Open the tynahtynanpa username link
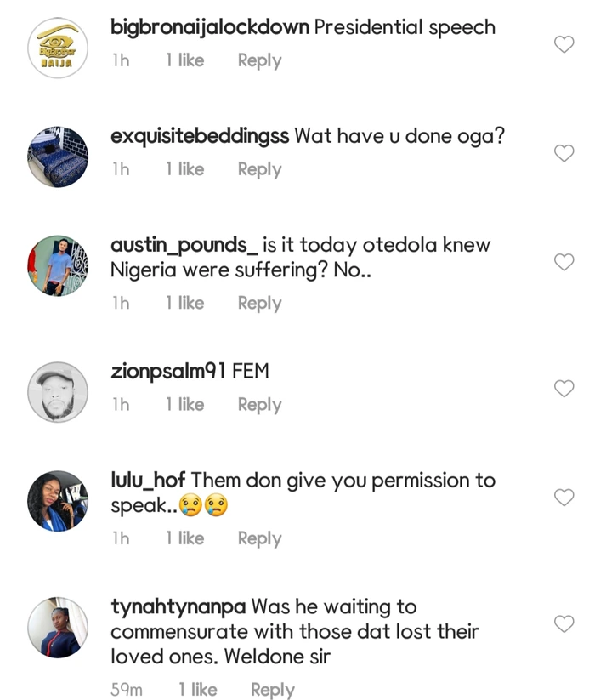 tap(178, 606)
